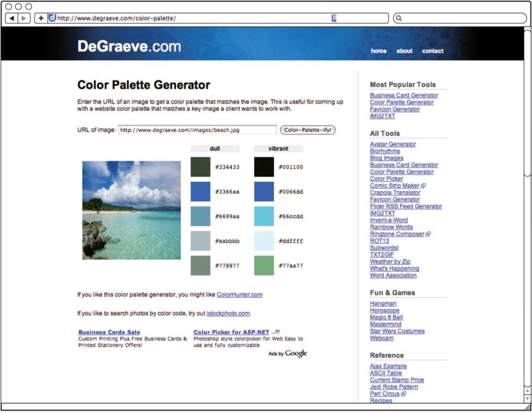Click external-link icon beside Perl Circus
532x413 pixels.
(403, 394)
